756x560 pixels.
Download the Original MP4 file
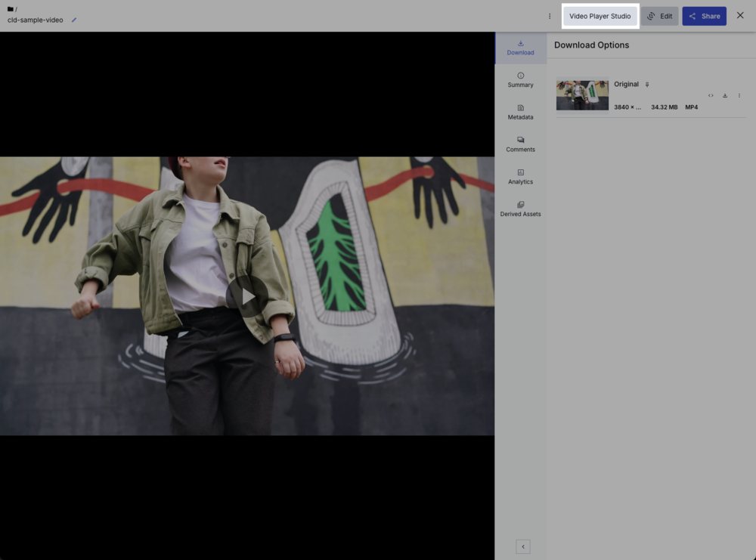coord(725,95)
